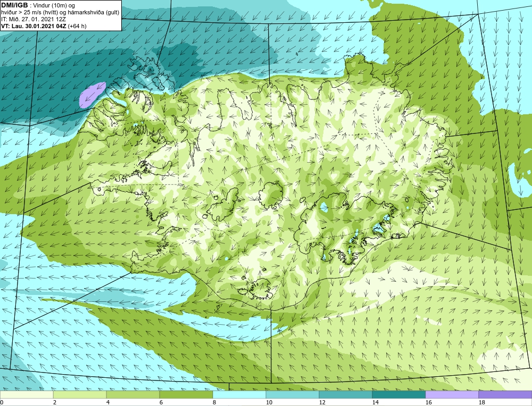Click the pale yellow 0–2 legend swatch
Image resolution: width=532 pixels, height=406 pixels.
pyautogui.click(x=27, y=395)
